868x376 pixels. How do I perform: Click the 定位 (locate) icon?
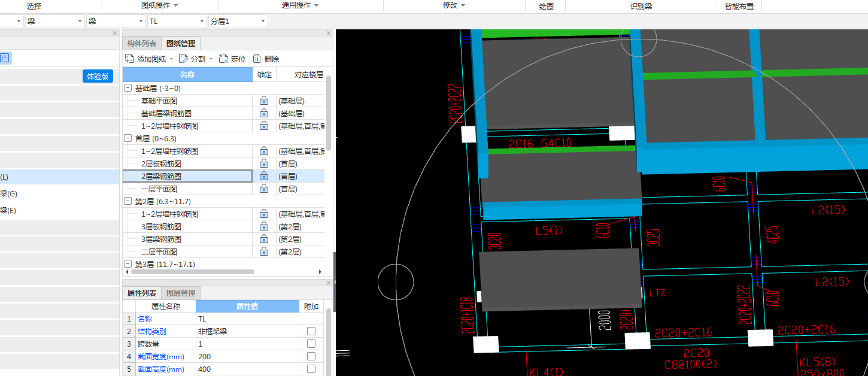point(224,59)
